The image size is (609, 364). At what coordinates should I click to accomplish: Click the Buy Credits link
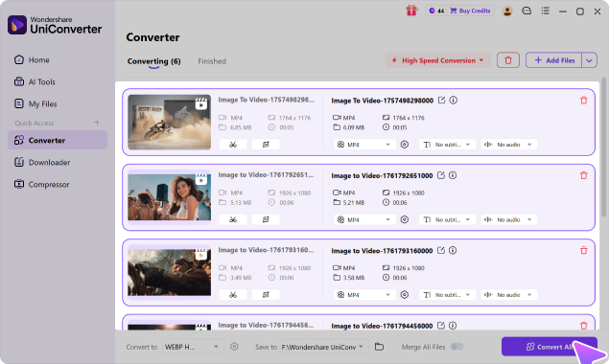470,11
